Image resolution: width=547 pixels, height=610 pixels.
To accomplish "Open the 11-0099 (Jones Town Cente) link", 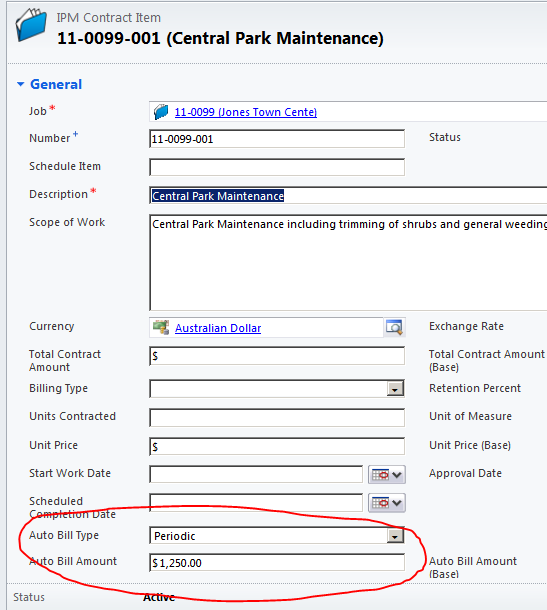I will click(x=245, y=112).
